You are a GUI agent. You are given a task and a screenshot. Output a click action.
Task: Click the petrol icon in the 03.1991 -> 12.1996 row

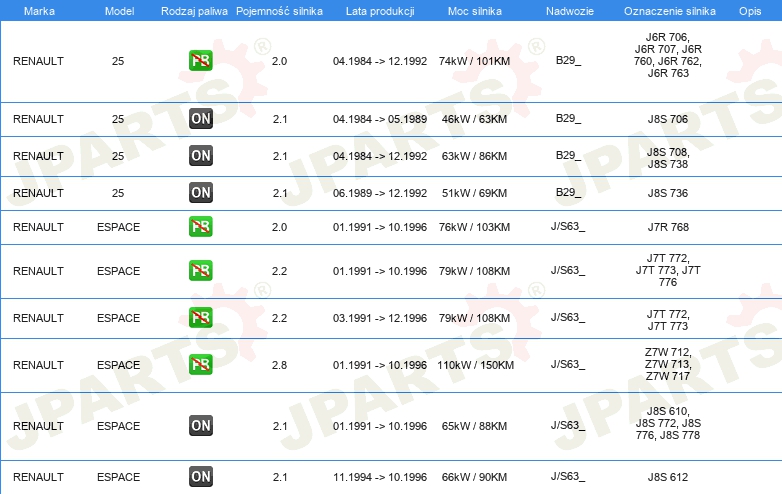point(200,318)
